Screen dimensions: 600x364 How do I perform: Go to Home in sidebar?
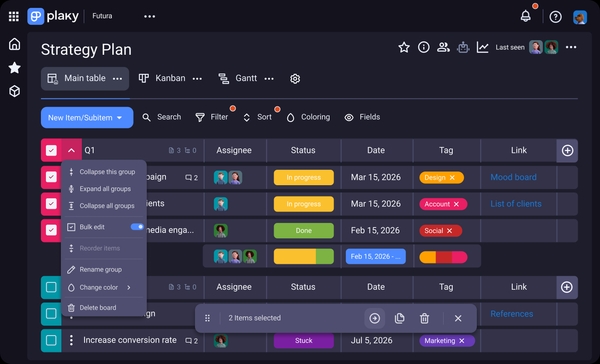click(15, 44)
